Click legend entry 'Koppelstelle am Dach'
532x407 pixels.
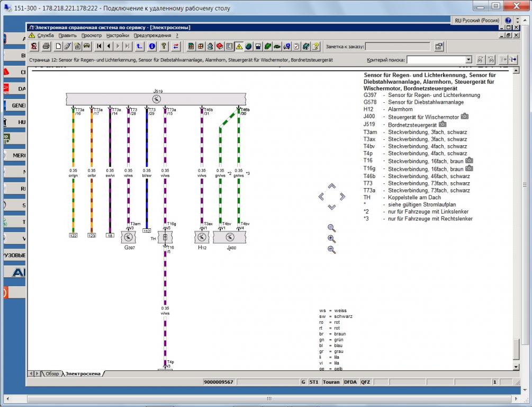[414, 197]
